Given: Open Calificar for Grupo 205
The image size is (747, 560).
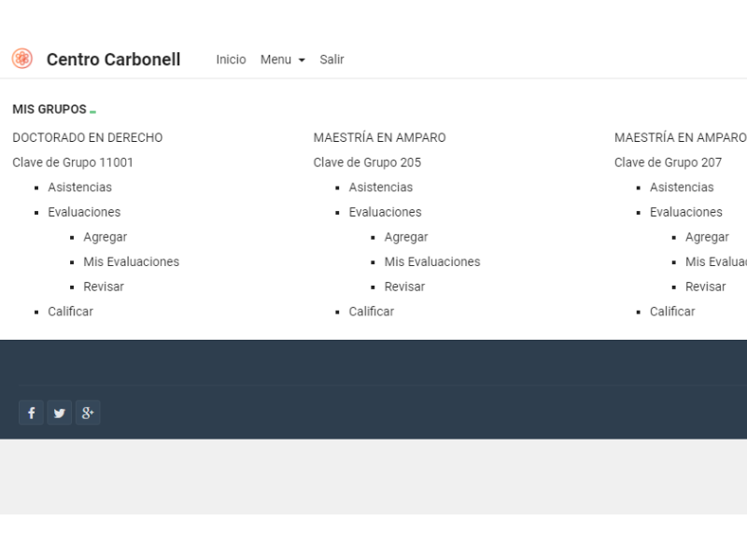Looking at the screenshot, I should pyautogui.click(x=371, y=312).
